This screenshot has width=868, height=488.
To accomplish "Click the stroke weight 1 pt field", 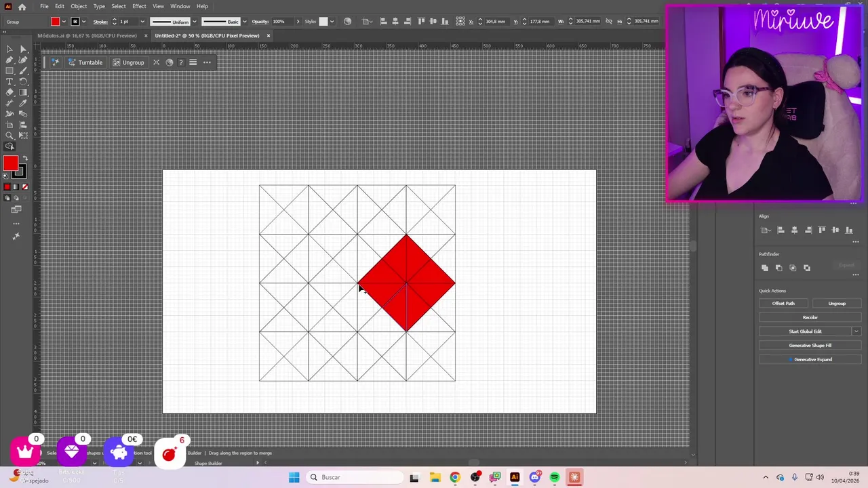I will point(128,22).
